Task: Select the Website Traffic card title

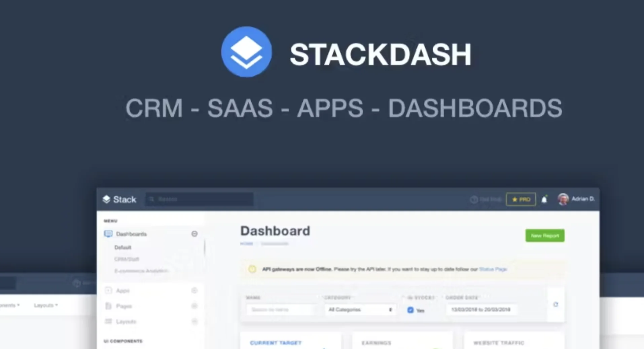Action: pyautogui.click(x=499, y=343)
